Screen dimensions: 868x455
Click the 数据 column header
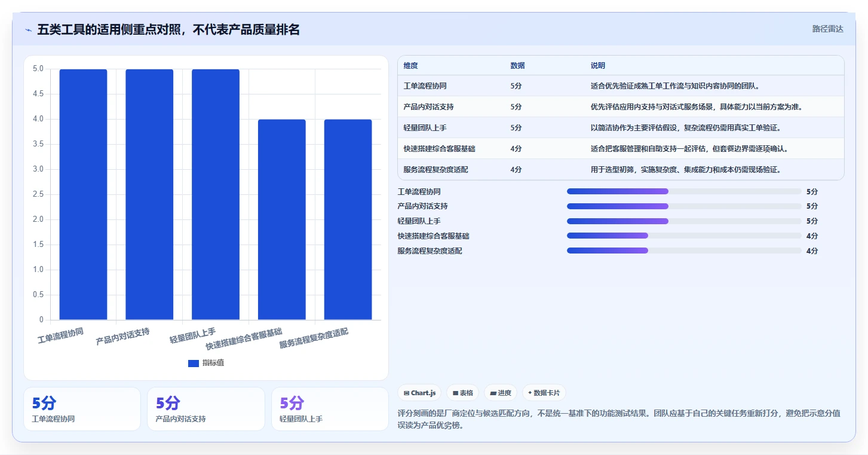tap(518, 66)
